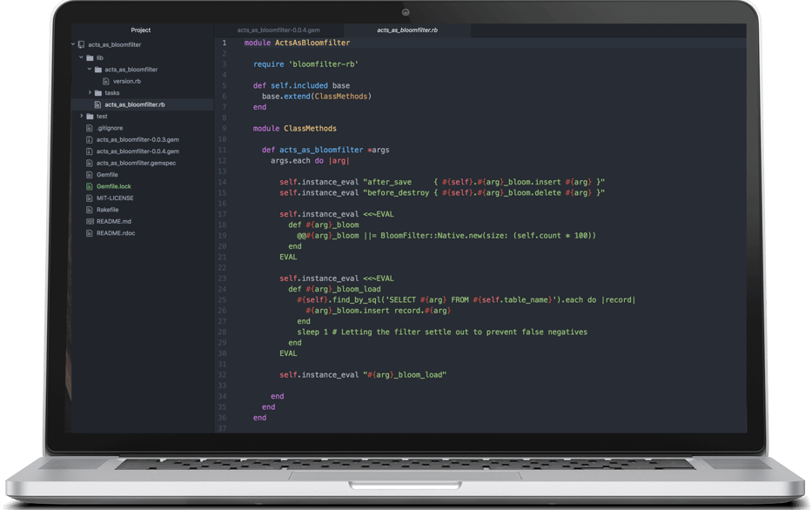Click the version.rb file icon
Image resolution: width=812 pixels, height=510 pixels.
click(x=106, y=81)
